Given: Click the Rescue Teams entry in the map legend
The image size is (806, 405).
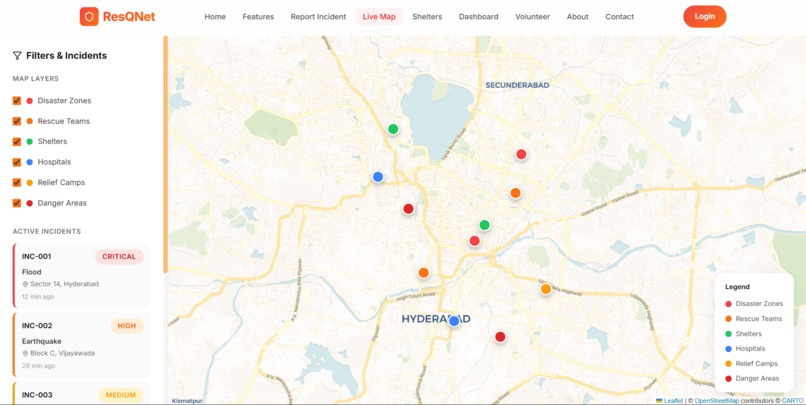Looking at the screenshot, I should point(754,319).
